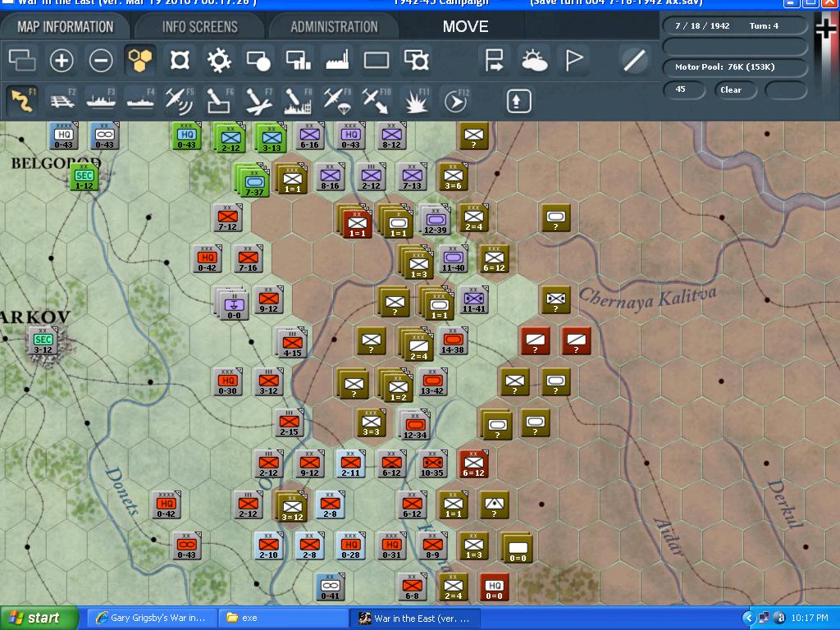Image resolution: width=840 pixels, height=630 pixels.
Task: Toggle the square-in-circle map overlay icon
Action: (180, 60)
